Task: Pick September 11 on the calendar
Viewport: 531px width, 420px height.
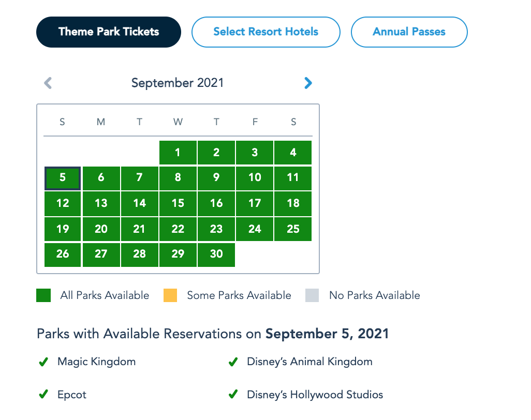Action: click(x=293, y=178)
